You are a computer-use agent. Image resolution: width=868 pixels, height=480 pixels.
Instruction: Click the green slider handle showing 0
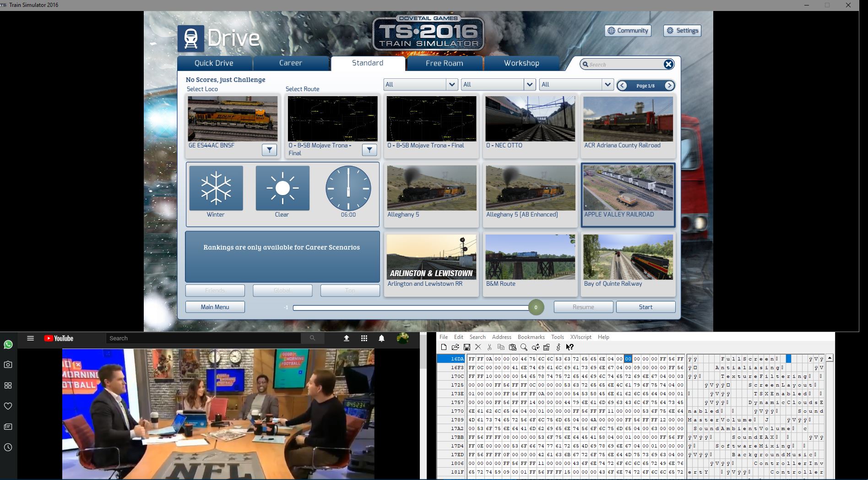tap(536, 307)
